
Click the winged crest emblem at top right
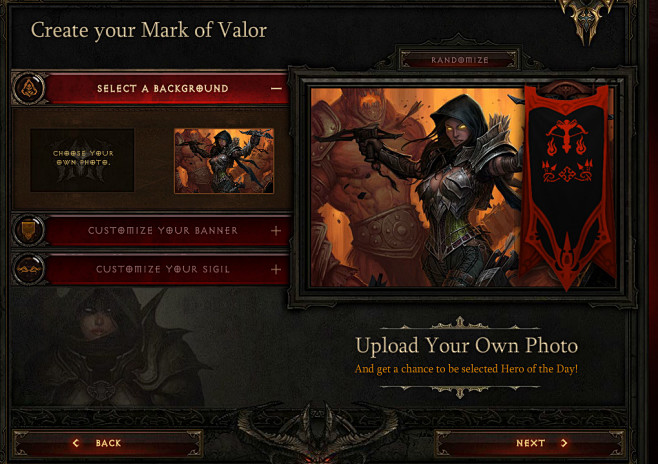pos(586,19)
